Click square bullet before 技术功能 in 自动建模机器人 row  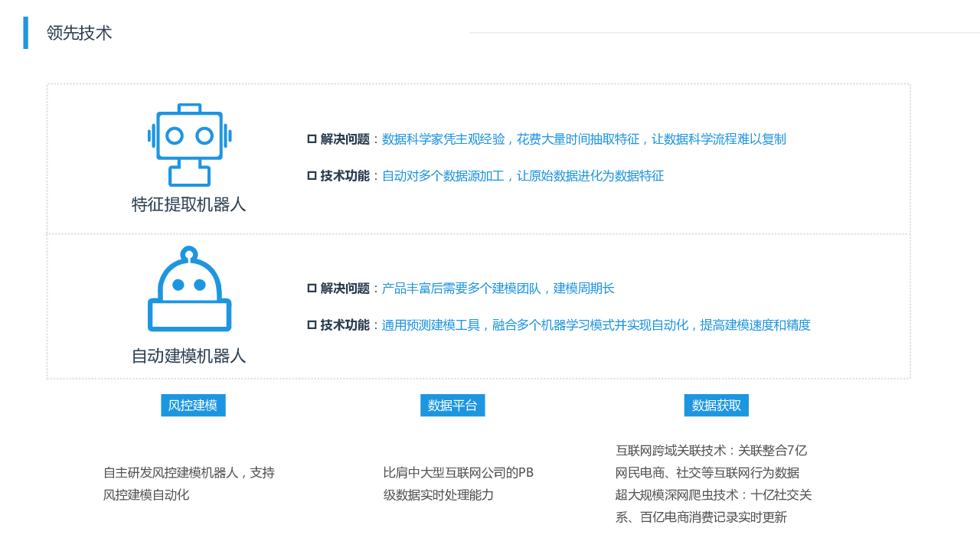[x=312, y=325]
